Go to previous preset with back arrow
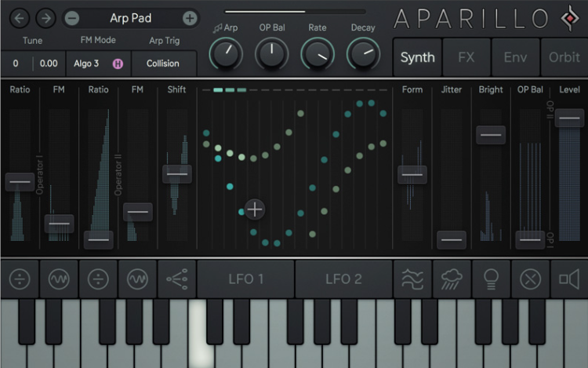 tap(20, 18)
